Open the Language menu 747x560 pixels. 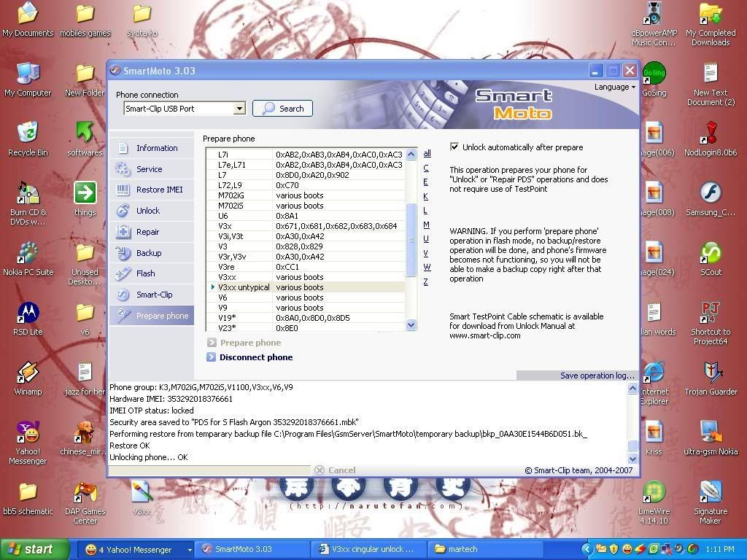click(614, 87)
